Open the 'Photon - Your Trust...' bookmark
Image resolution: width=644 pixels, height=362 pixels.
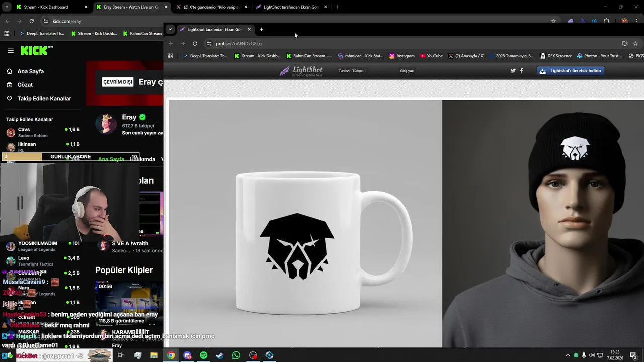coord(599,56)
